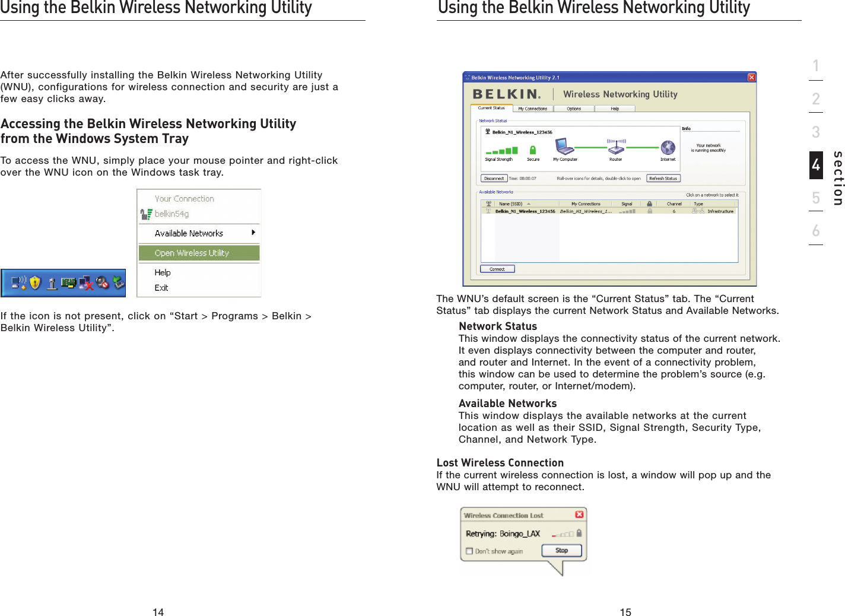Select Open Wireless Utility menu item

pos(199,253)
